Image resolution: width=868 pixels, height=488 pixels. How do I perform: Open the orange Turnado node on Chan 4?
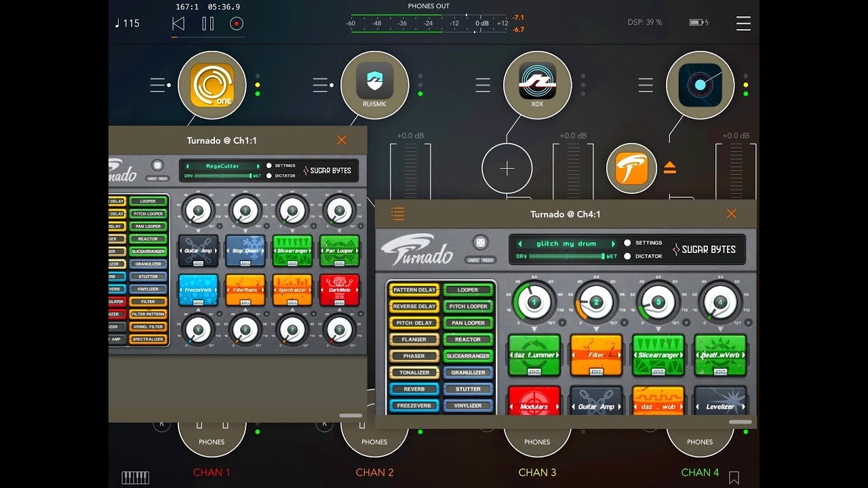click(631, 168)
